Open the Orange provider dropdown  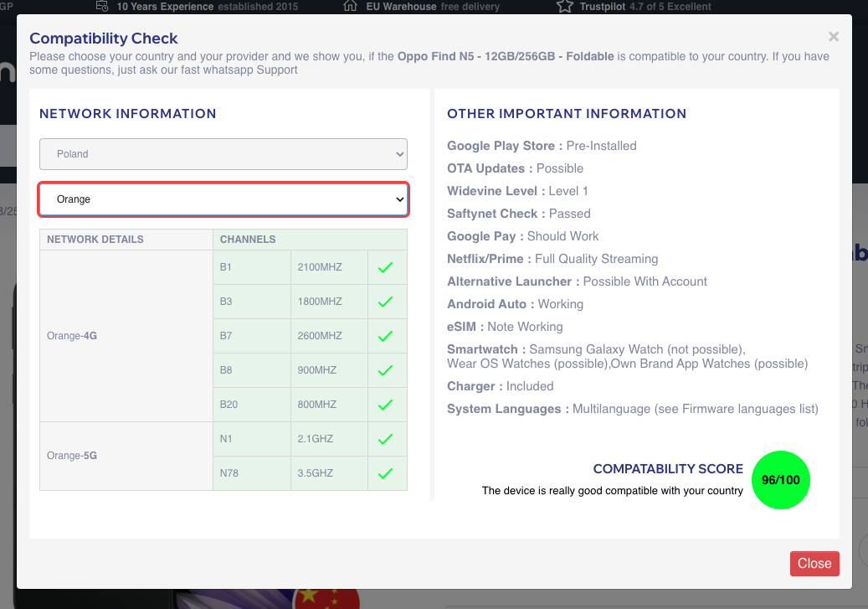click(223, 199)
